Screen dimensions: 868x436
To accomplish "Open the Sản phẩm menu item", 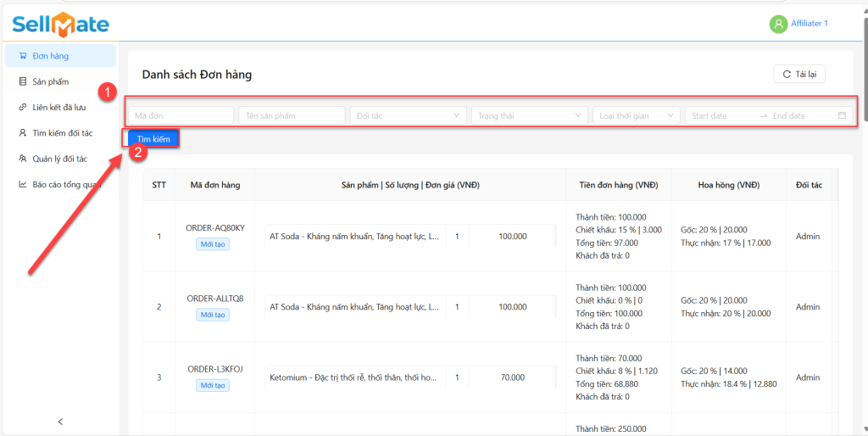I will coord(51,81).
